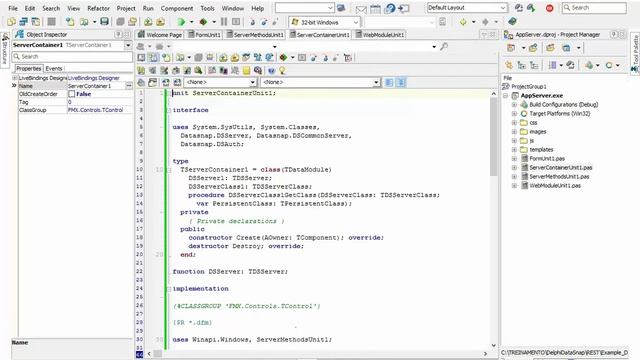This screenshot has height=360, width=640.
Task: Expand the Target Platforms (Win32) node
Action: tap(514, 114)
